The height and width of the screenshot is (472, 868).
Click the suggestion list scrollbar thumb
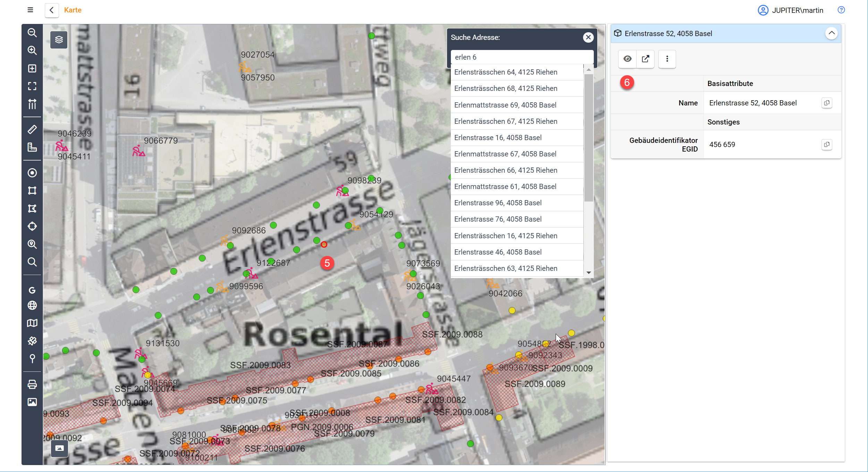[x=589, y=138]
